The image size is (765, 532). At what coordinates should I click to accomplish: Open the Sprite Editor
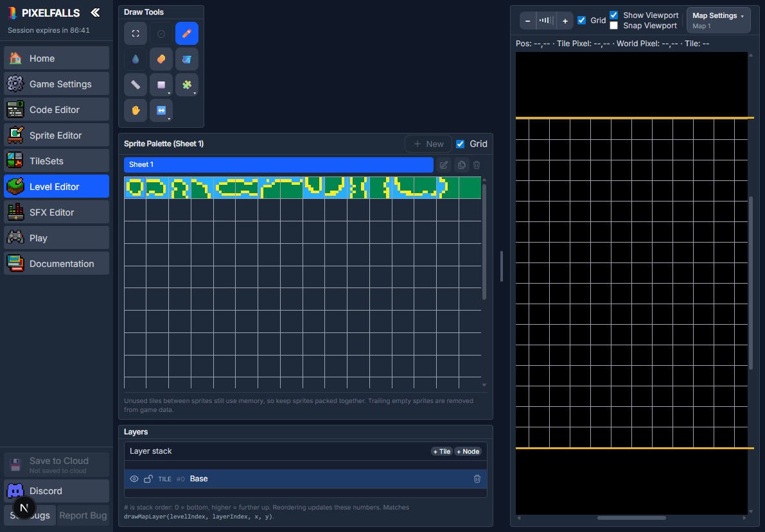pos(57,135)
